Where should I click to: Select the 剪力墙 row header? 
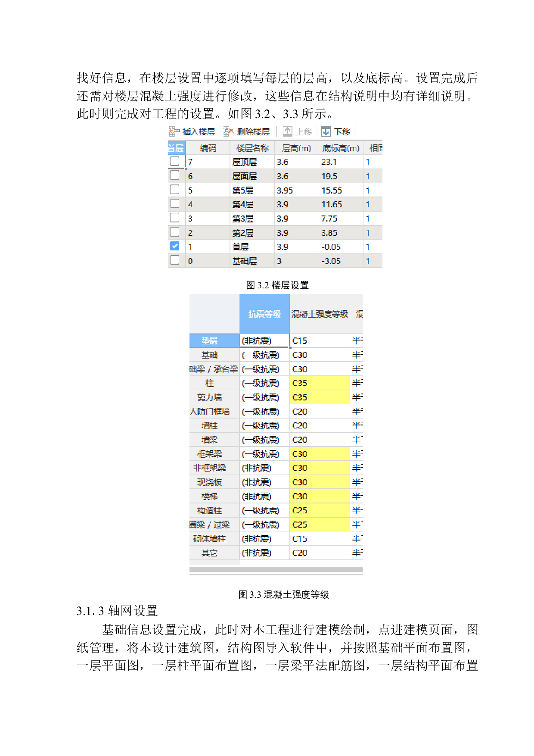coord(214,397)
